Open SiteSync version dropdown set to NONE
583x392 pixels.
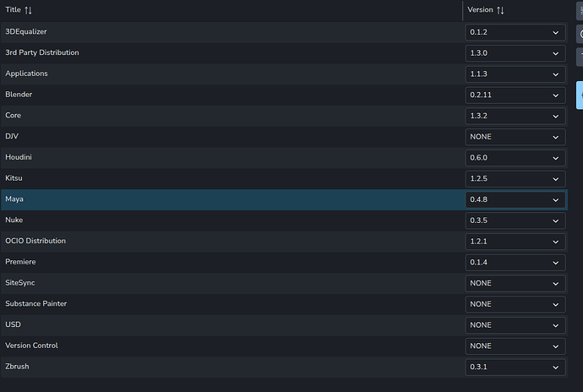point(515,283)
